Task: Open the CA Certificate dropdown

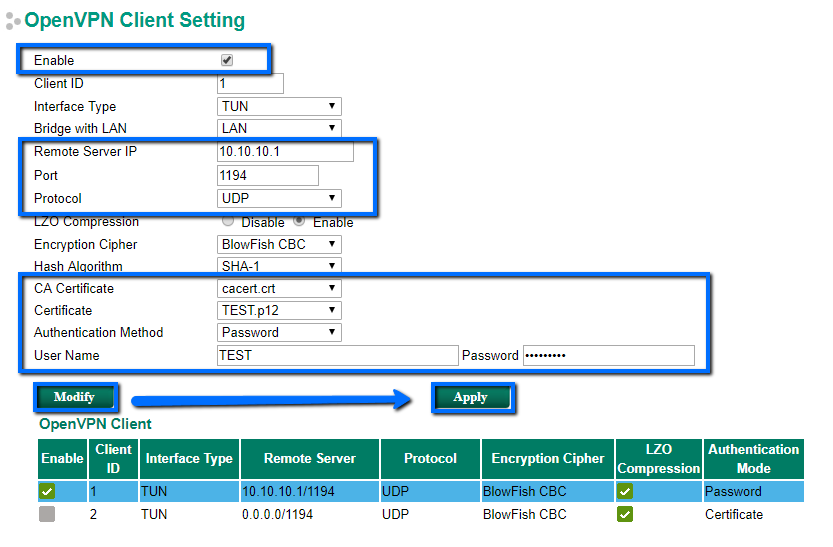Action: (279, 289)
